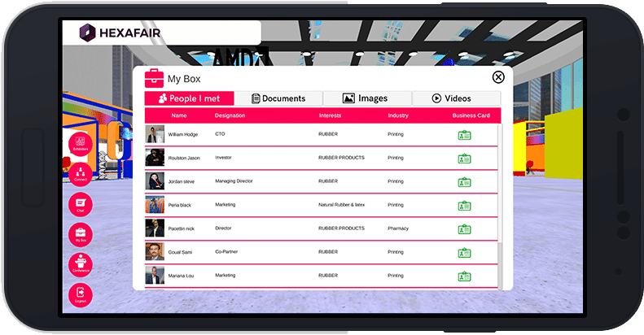Screen dimensions: 644x335
Task: Select the name Jordan steve
Action: point(181,181)
